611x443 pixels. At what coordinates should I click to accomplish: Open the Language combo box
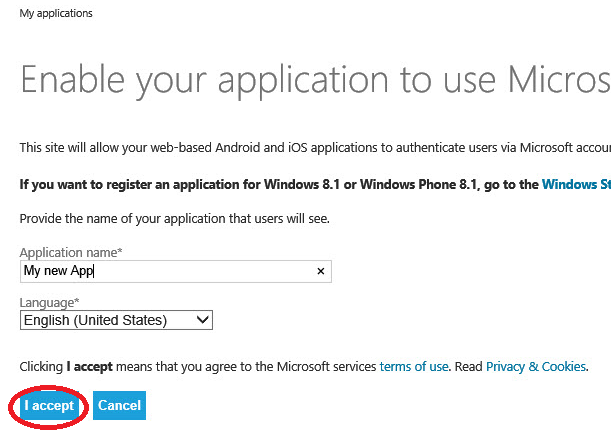(x=117, y=320)
